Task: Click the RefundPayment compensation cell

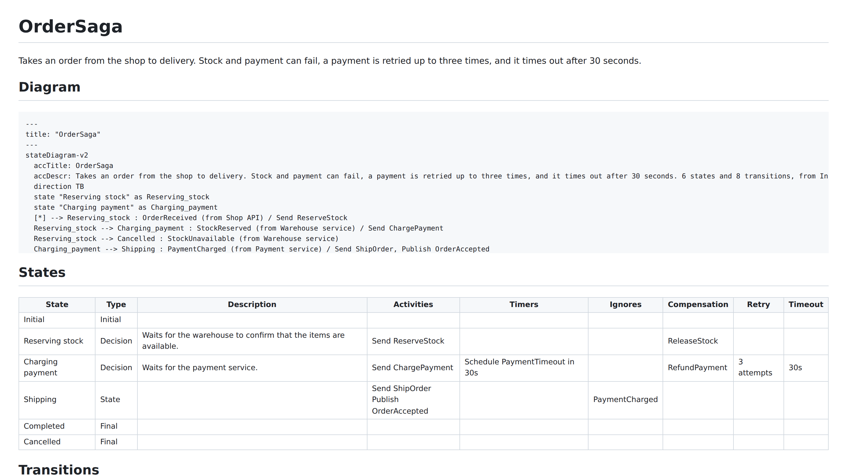Action: [698, 368]
